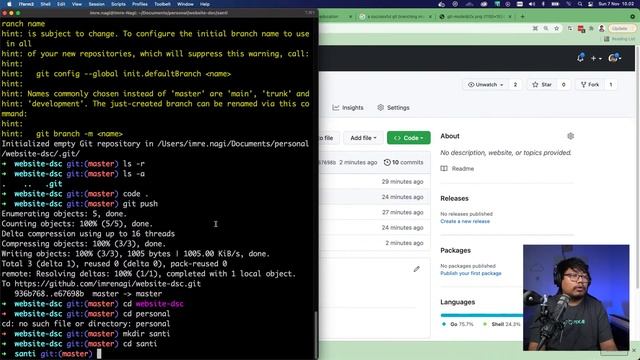Open the Scripts menu
Image resolution: width=640 pixels, height=360 pixels.
click(118, 4)
